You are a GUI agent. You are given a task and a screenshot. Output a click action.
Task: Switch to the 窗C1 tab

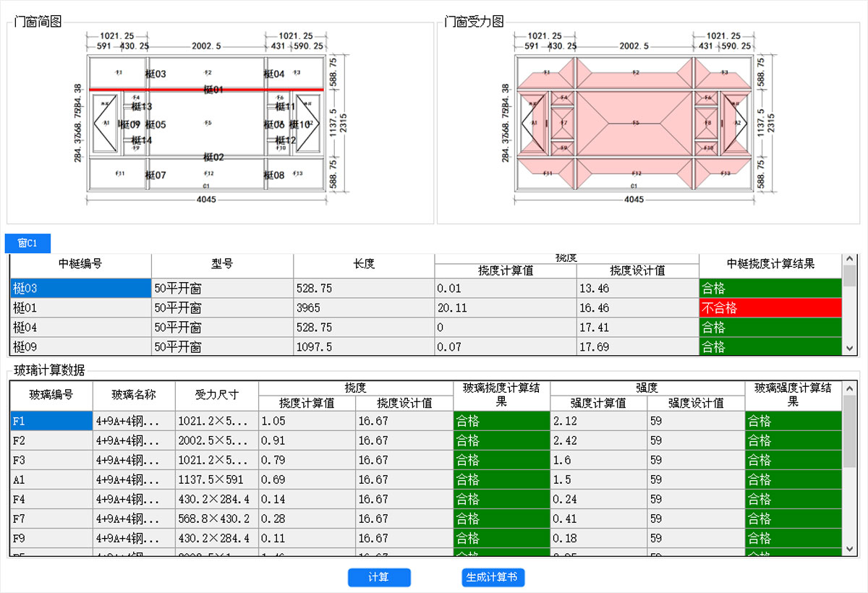27,243
